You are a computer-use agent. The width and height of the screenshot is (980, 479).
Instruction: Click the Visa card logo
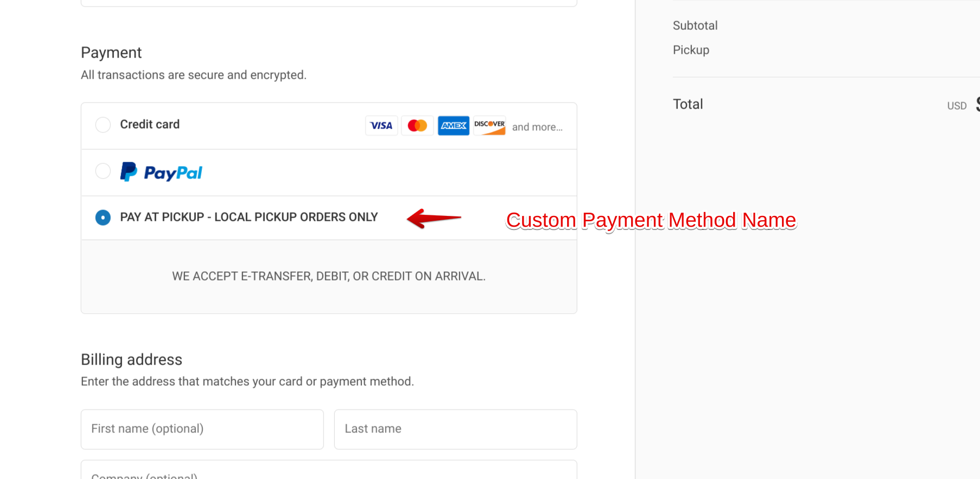(x=381, y=126)
